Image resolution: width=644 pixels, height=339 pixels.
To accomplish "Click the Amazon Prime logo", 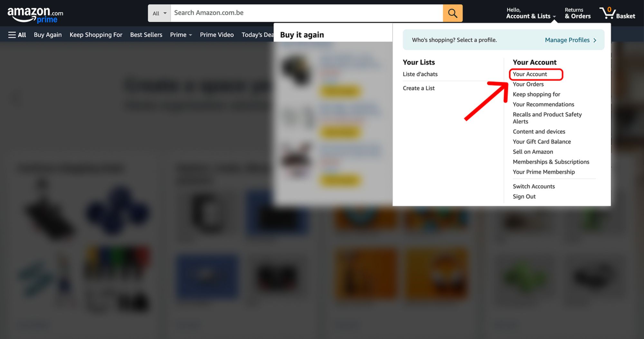I will (35, 15).
